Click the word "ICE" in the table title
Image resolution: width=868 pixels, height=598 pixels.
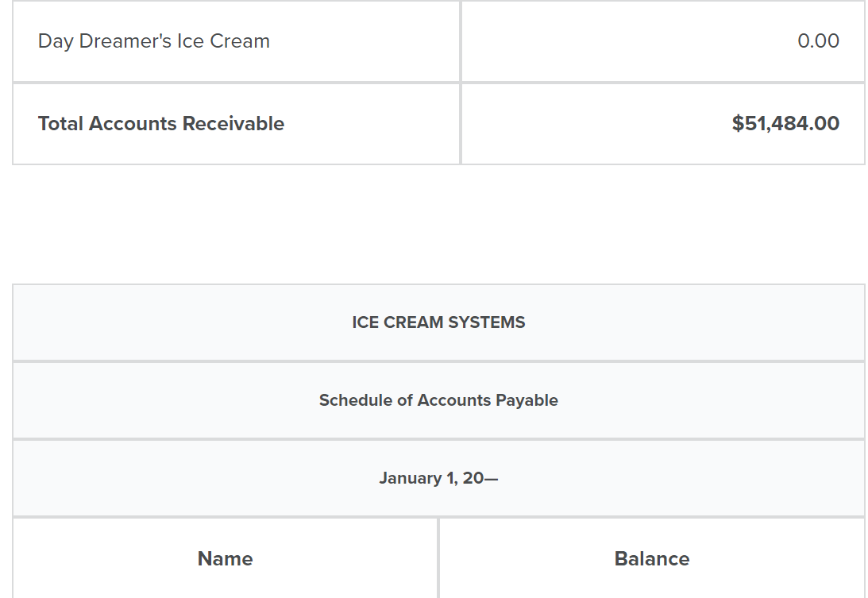pyautogui.click(x=365, y=322)
